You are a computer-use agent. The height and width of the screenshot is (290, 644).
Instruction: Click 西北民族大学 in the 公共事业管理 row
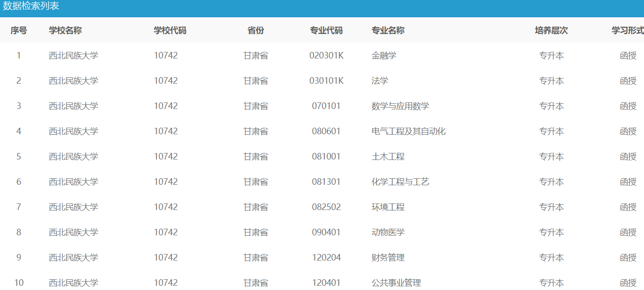(x=73, y=283)
